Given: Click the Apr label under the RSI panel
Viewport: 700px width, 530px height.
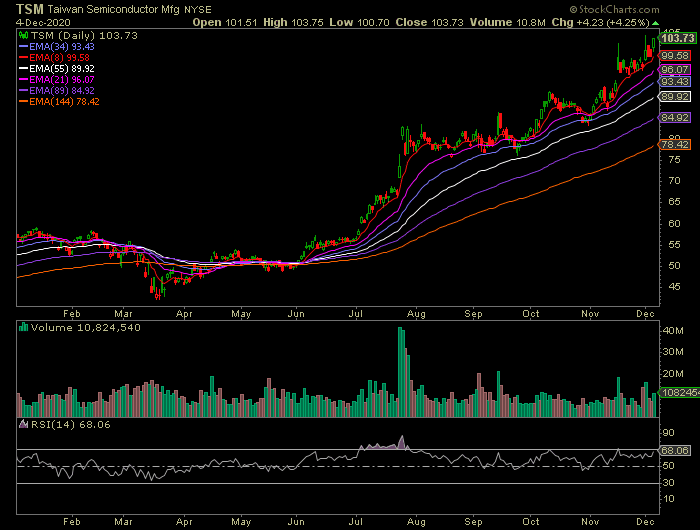Looking at the screenshot, I should [x=184, y=522].
